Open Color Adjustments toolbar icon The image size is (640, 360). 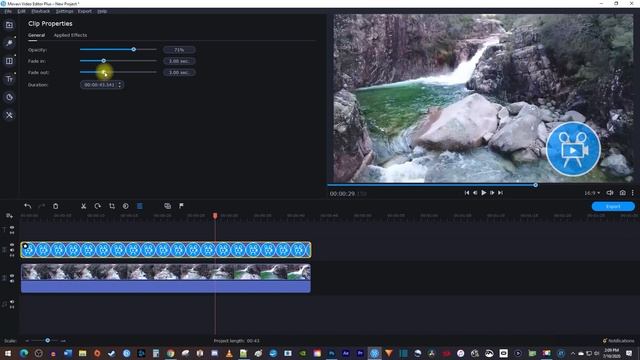point(126,206)
